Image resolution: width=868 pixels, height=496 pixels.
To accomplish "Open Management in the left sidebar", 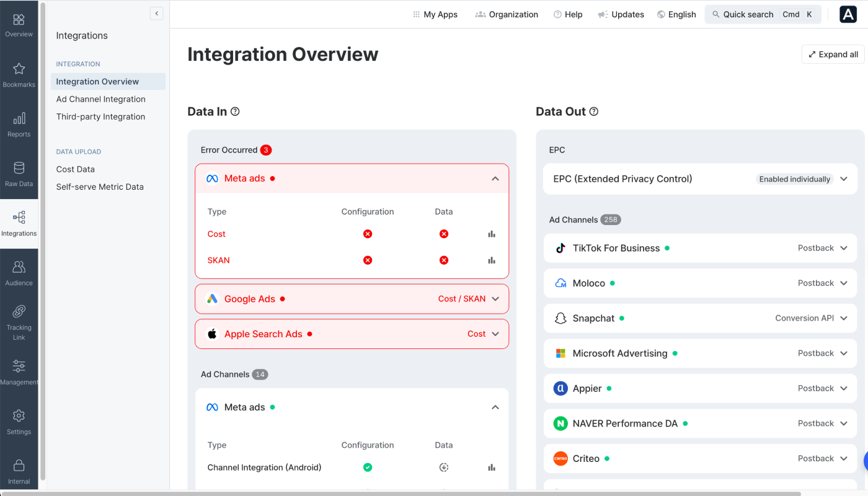I will point(19,373).
